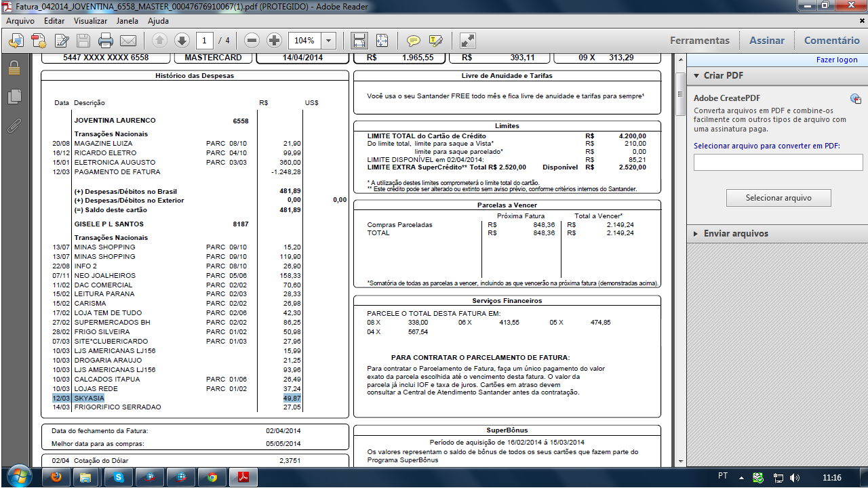Click the 11:16 system clock
The height and width of the screenshot is (488, 868).
click(x=831, y=478)
